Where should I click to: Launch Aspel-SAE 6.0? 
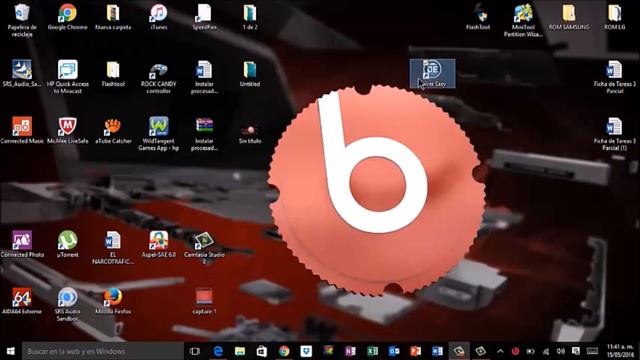159,244
